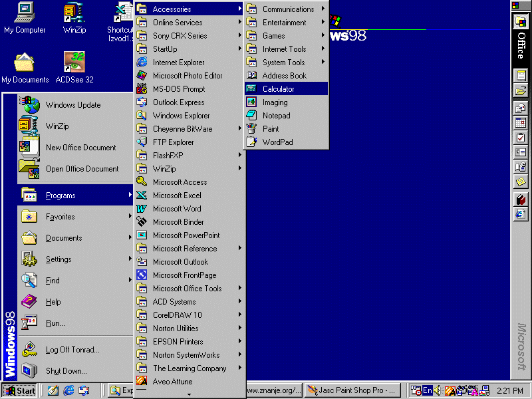Expand the System Tools submenu

(x=287, y=63)
